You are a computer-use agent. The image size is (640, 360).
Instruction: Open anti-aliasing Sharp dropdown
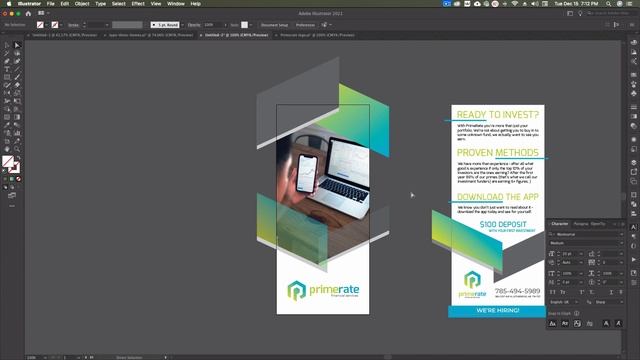click(621, 302)
